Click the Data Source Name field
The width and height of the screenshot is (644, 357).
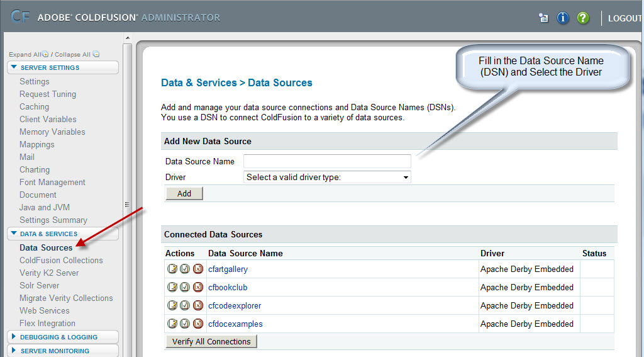[327, 161]
